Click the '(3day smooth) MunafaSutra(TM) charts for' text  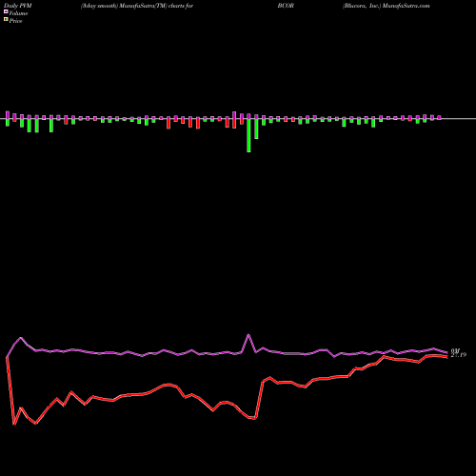[x=137, y=6]
